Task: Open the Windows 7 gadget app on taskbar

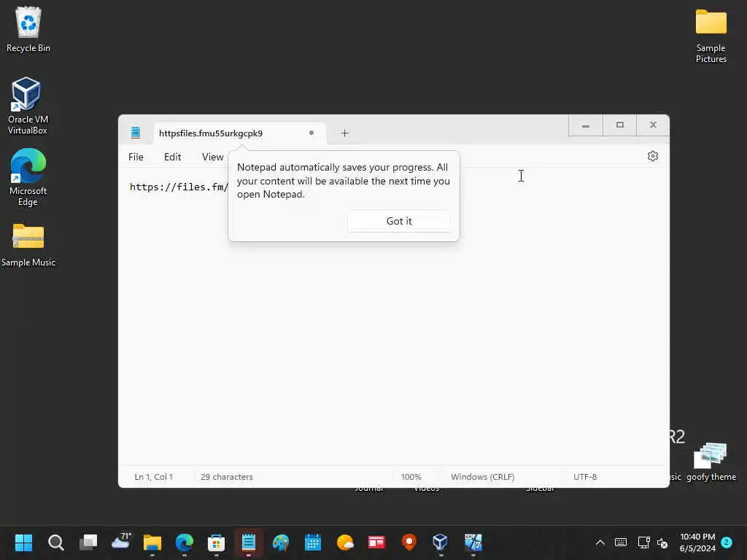Action: click(x=473, y=542)
